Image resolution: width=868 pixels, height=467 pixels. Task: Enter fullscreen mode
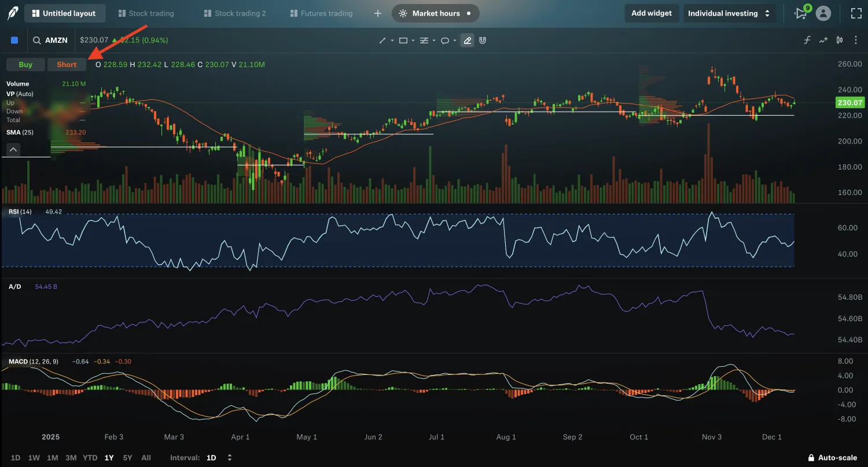(855, 13)
